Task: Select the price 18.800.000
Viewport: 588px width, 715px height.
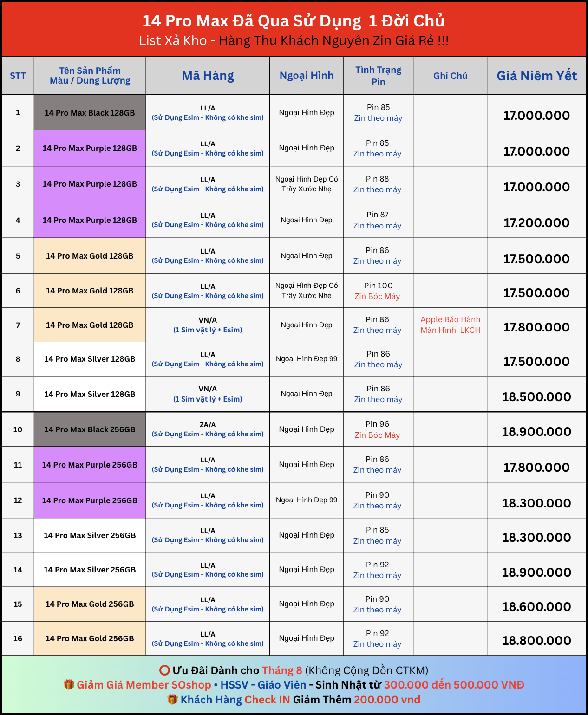Action: coord(537,641)
